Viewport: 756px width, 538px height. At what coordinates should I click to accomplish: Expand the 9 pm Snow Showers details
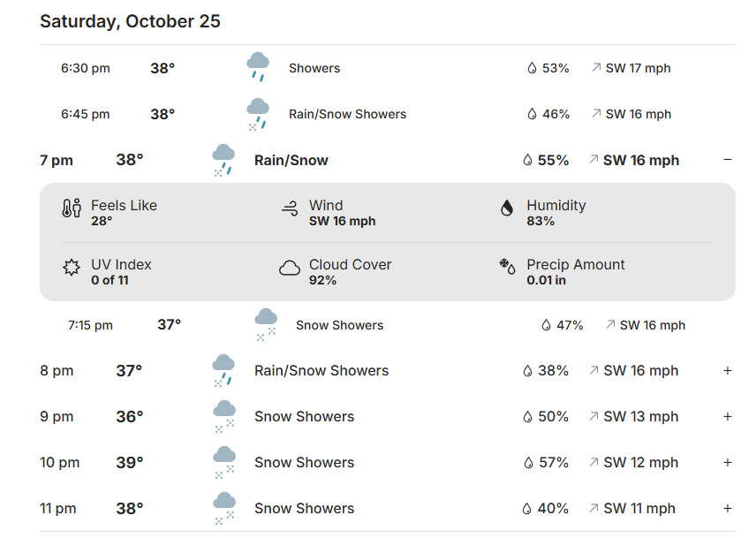[728, 417]
